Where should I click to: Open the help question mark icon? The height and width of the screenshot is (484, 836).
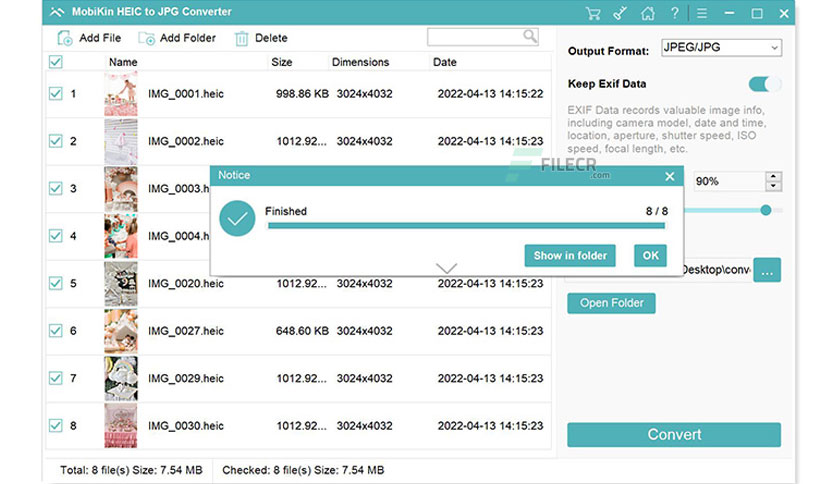click(x=674, y=13)
